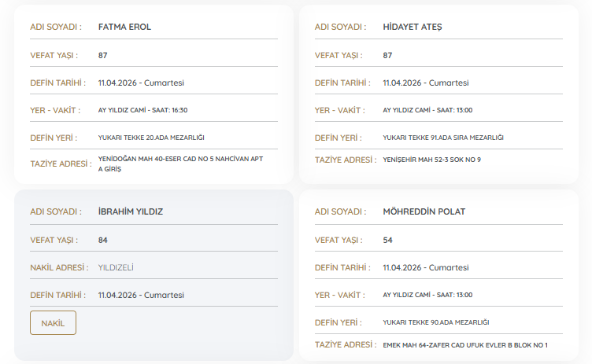Click Möhreddin Polat's Emek Mah condolence address
Image resolution: width=592 pixels, height=364 pixels.
pos(464,345)
